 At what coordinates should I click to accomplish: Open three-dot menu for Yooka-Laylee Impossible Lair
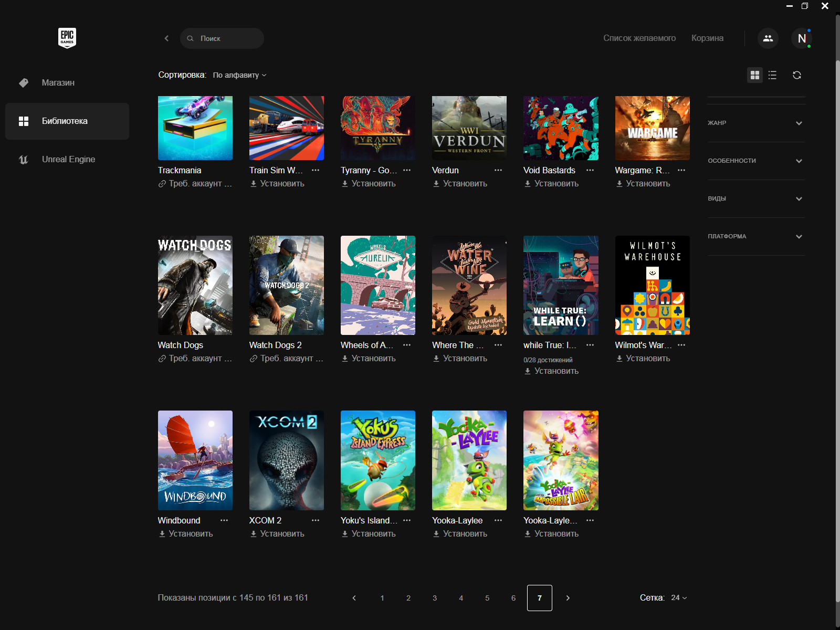click(x=590, y=520)
